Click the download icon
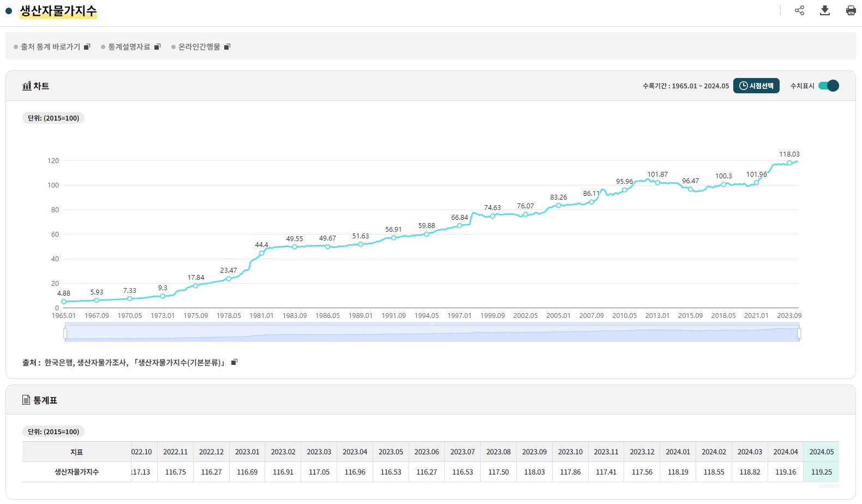This screenshot has width=862, height=504. (x=825, y=10)
